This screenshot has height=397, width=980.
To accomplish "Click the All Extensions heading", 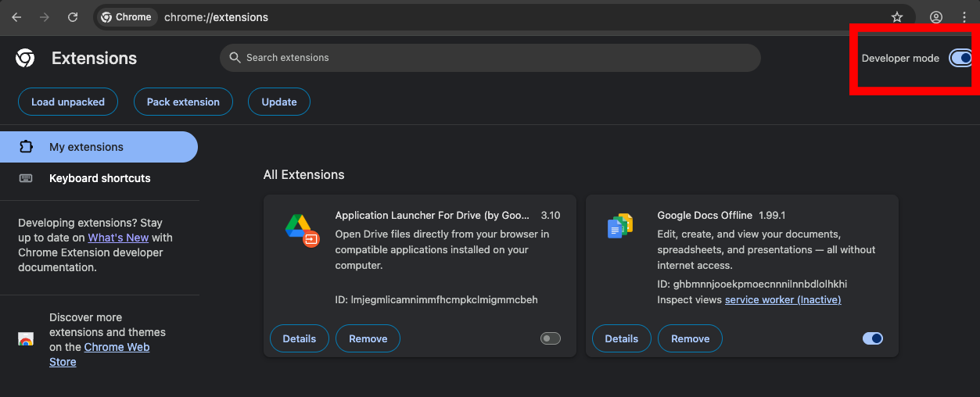I will click(304, 174).
